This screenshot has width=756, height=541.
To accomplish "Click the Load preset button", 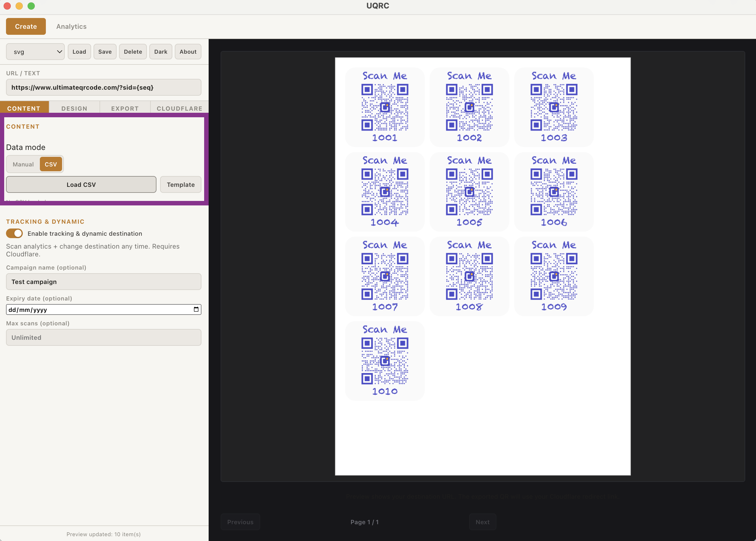I will click(x=79, y=52).
